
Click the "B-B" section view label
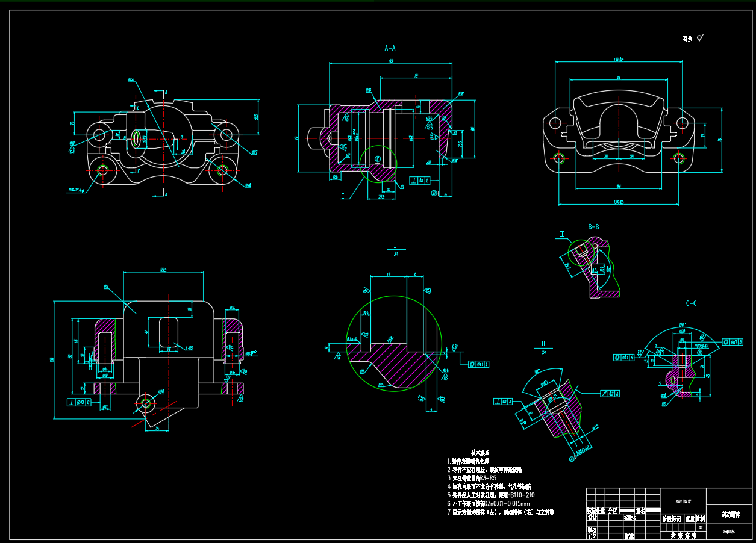(x=593, y=227)
